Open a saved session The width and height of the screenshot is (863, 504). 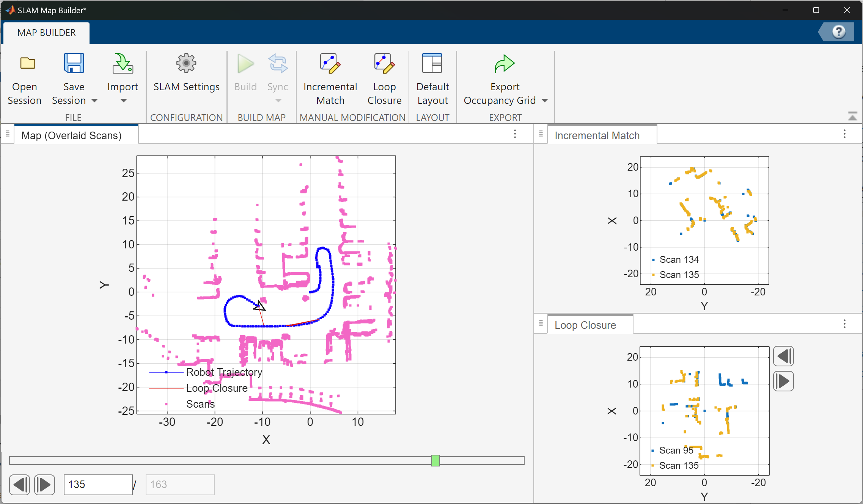click(x=25, y=78)
